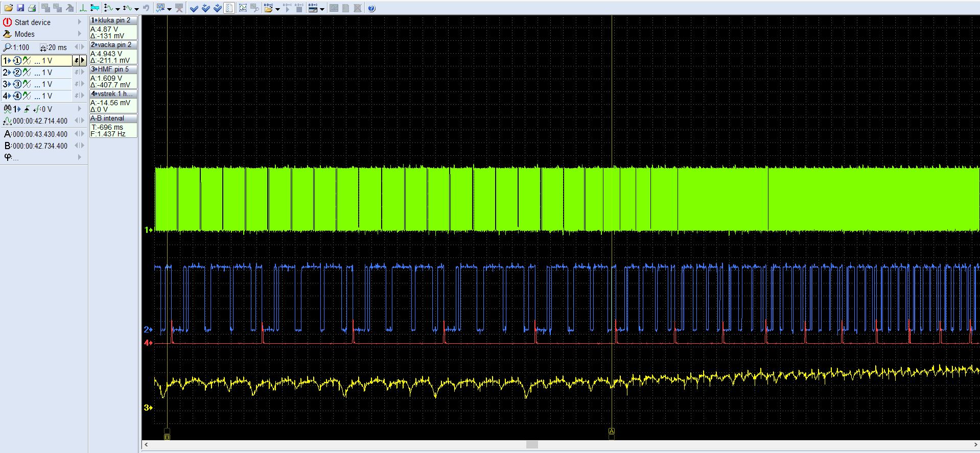
Task: Click the red Start device power icon
Action: pos(7,22)
